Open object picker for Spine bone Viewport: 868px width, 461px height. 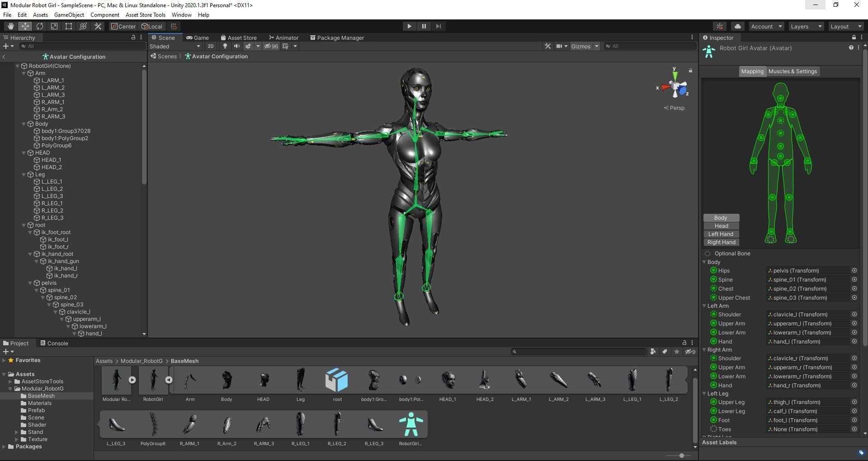pyautogui.click(x=854, y=280)
